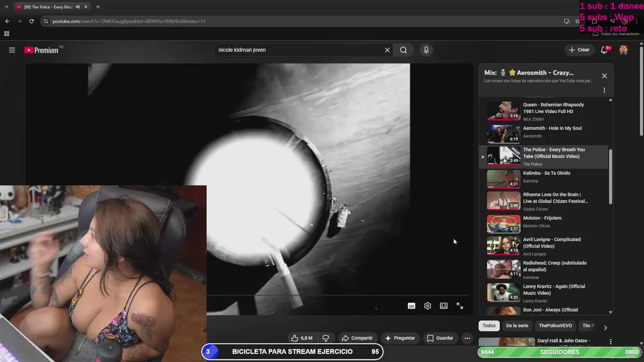Click the page vertical scrollbar
The width and height of the screenshot is (644, 362).
click(x=641, y=90)
